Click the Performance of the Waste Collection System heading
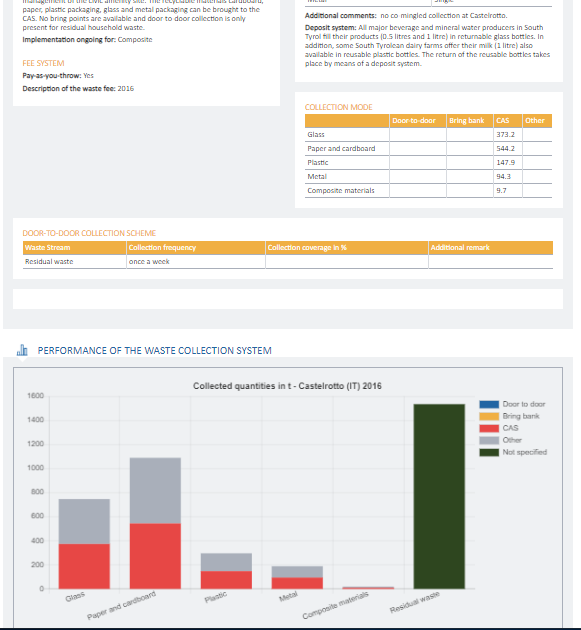581x630 pixels. 155,350
